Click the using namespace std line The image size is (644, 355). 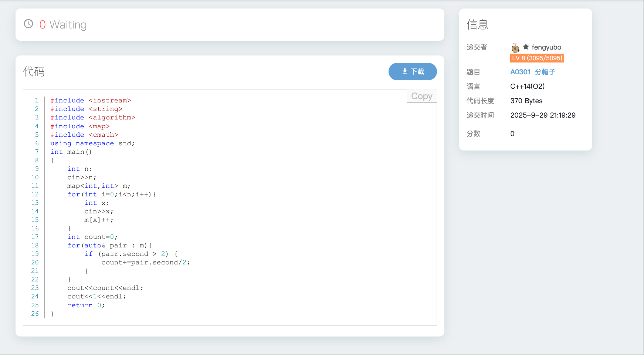[92, 143]
